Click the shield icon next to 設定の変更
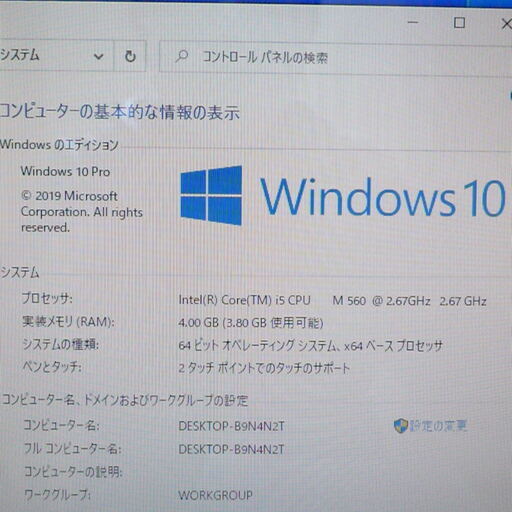Image resolution: width=512 pixels, height=512 pixels. (x=400, y=426)
